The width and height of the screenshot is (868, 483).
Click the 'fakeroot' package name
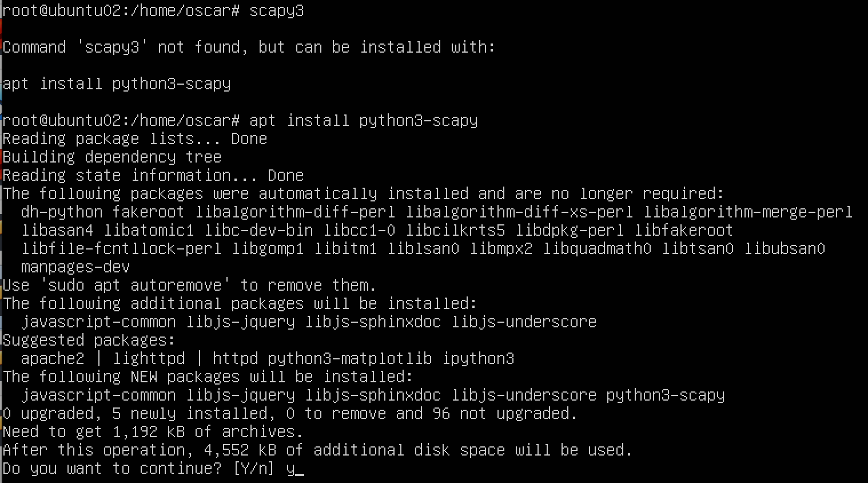click(148, 212)
